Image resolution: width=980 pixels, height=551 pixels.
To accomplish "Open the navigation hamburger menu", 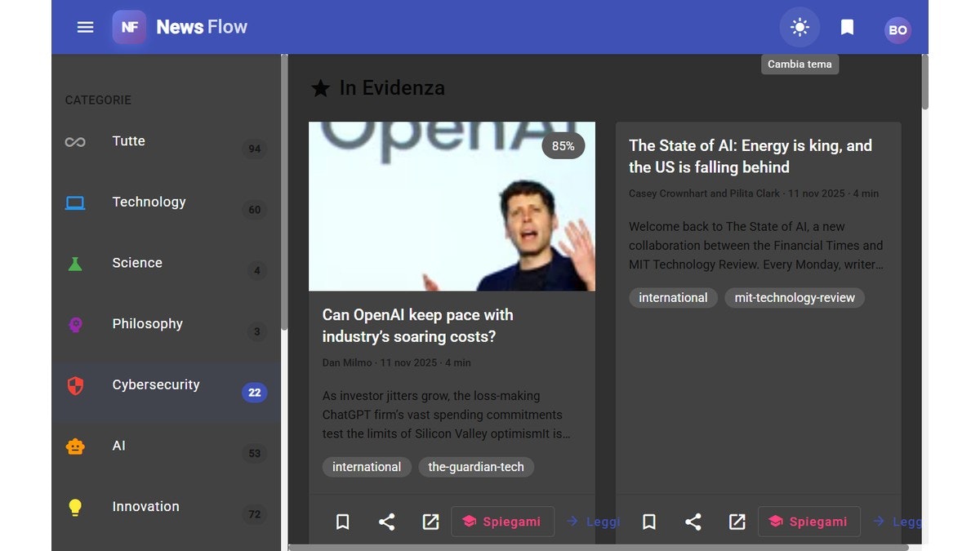I will pos(85,27).
